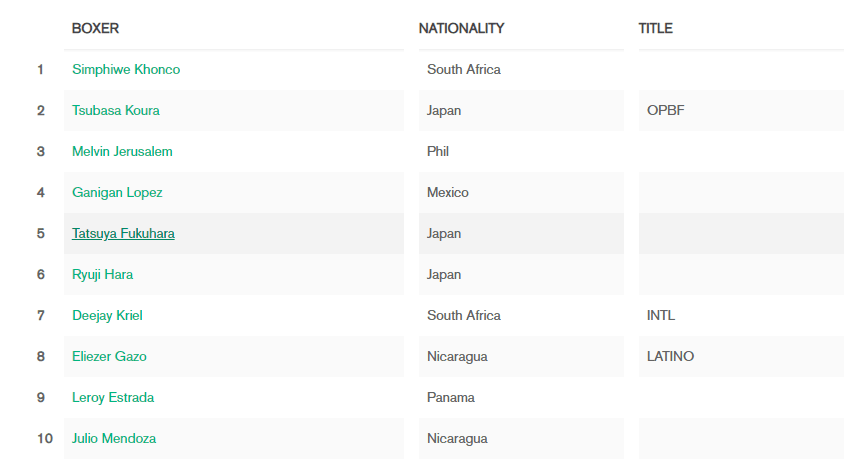Open Julio Mendoza boxer link
The height and width of the screenshot is (473, 864).
[x=114, y=438]
